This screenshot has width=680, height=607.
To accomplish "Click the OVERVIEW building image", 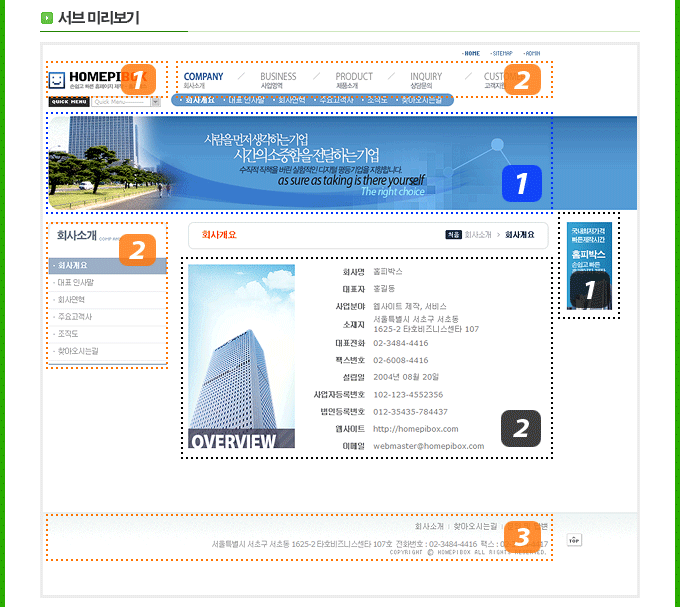I will (241, 356).
